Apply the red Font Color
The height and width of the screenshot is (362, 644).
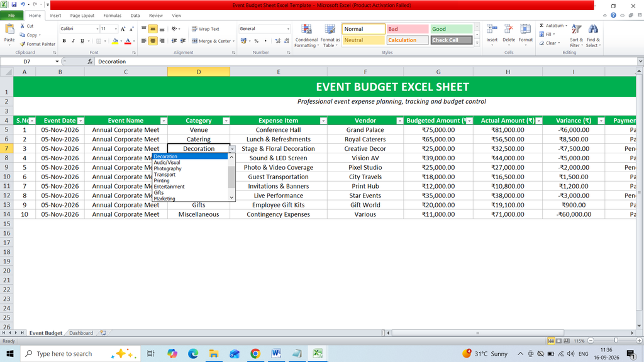[128, 41]
